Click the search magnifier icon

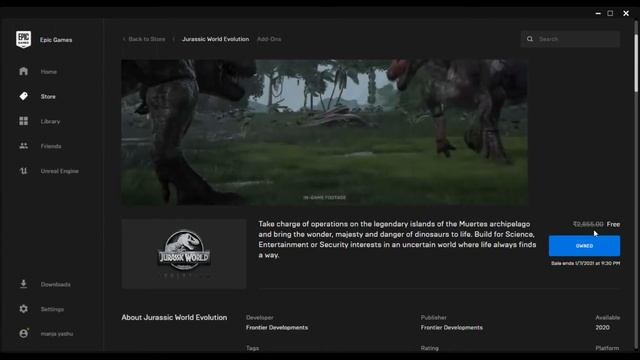tap(530, 39)
